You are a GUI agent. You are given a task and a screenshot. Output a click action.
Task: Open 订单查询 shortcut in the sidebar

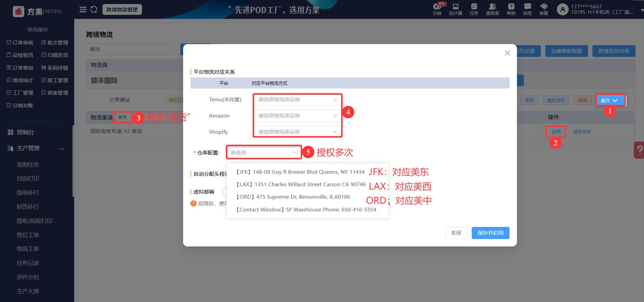(20, 68)
